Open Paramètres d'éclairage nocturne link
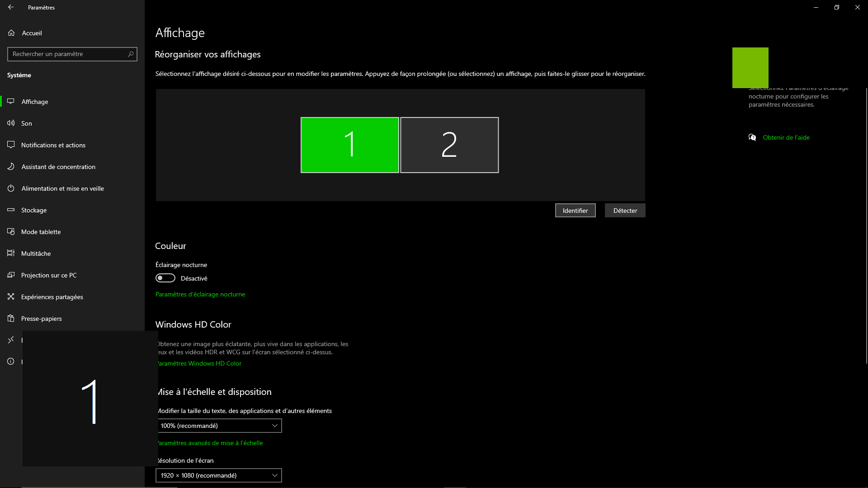 click(x=200, y=294)
